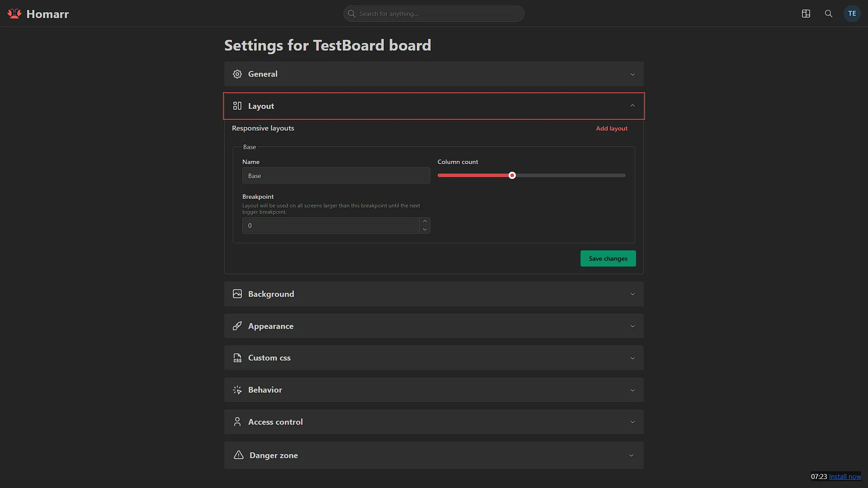The width and height of the screenshot is (868, 488).
Task: Click the Homarr lobster logo icon
Action: pos(14,14)
